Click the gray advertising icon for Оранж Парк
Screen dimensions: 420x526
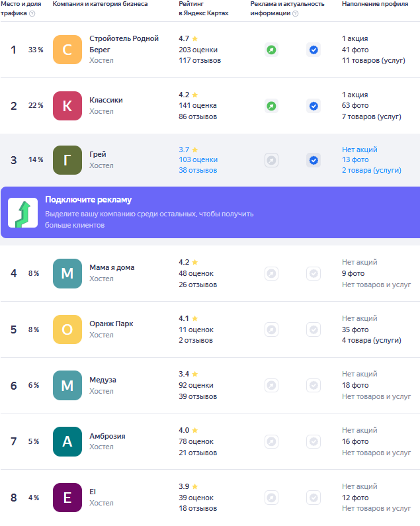coord(271,329)
